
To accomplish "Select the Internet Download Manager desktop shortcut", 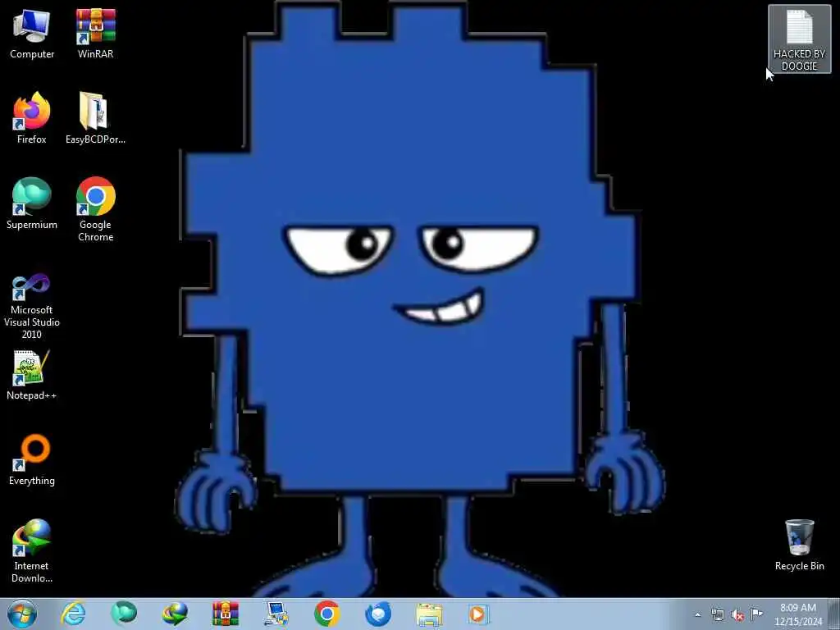I will tap(32, 550).
